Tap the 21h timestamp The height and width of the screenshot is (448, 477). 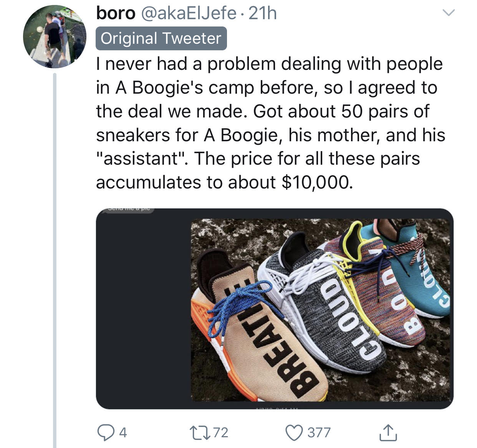263,13
